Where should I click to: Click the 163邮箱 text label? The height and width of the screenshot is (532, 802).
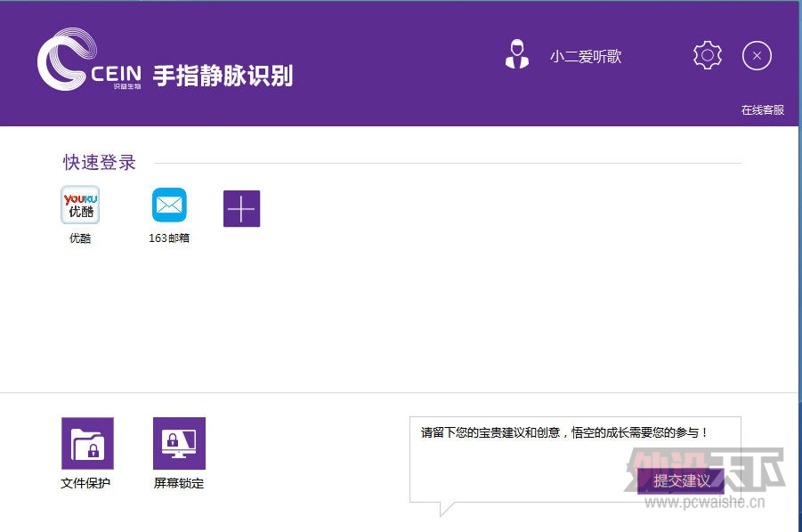[169, 238]
